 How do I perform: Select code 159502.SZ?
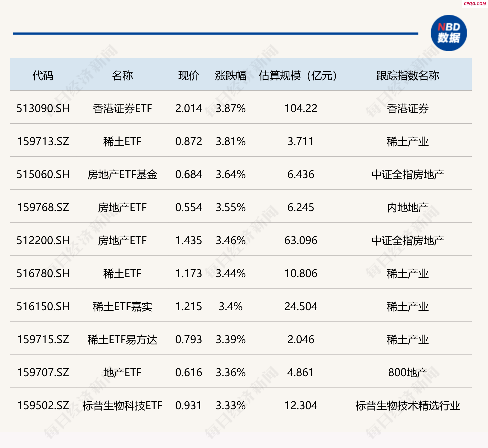click(43, 406)
